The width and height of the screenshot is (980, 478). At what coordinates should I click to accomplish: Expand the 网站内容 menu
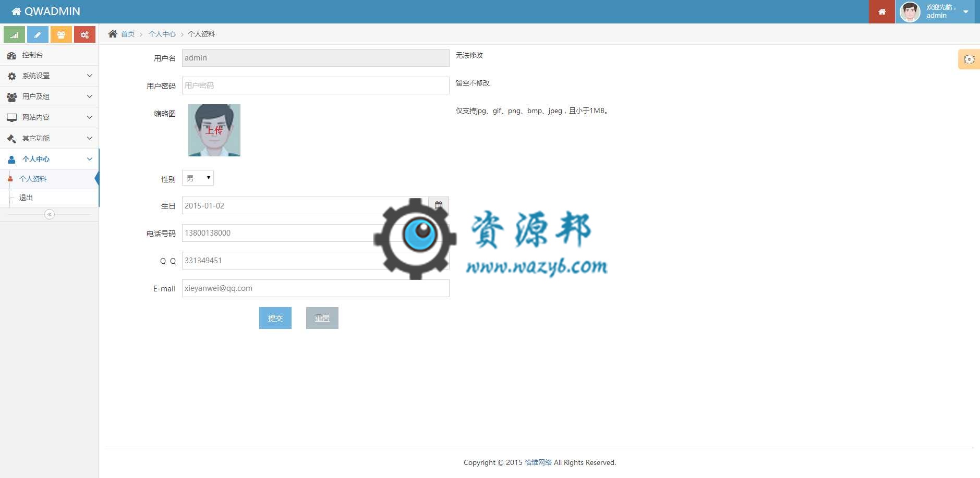click(x=50, y=117)
